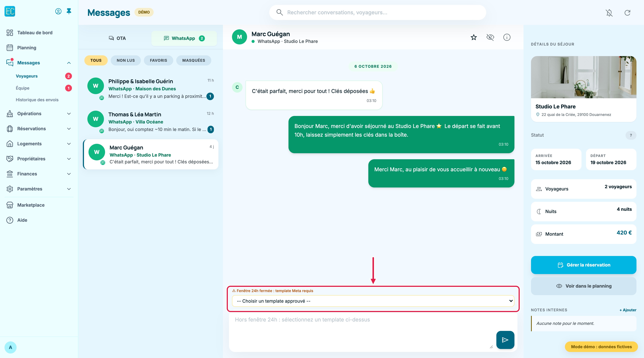The width and height of the screenshot is (644, 358).
Task: Focus the search conversations field
Action: pyautogui.click(x=378, y=12)
